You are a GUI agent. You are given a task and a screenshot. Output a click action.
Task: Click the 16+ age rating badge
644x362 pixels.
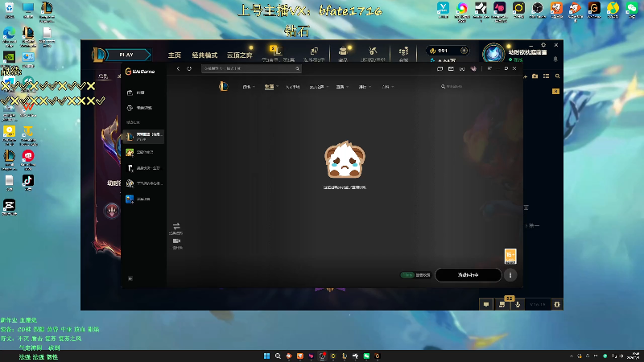tap(510, 256)
